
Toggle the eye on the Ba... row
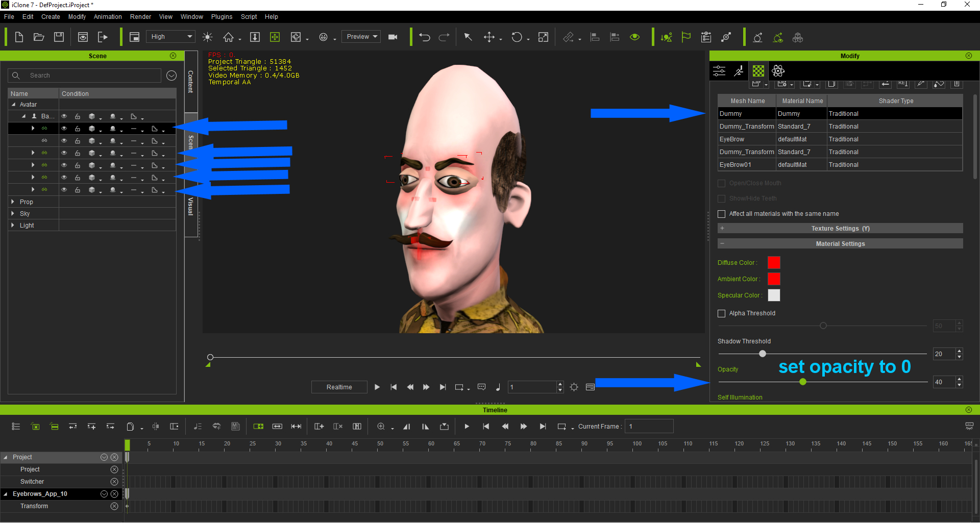point(64,116)
